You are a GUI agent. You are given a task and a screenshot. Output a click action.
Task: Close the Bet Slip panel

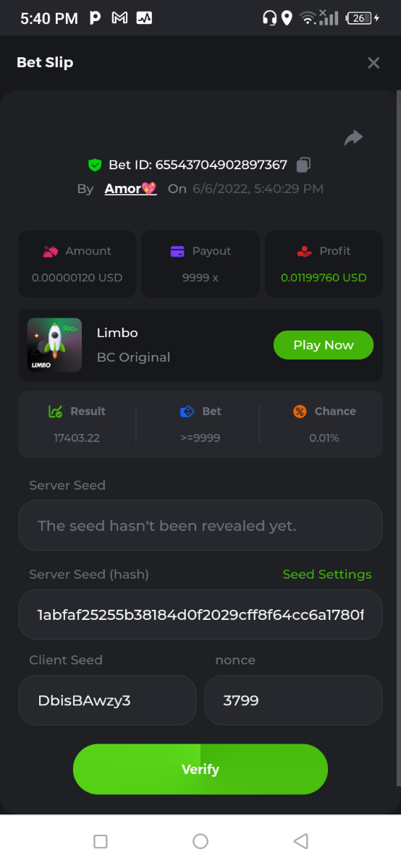pyautogui.click(x=373, y=63)
